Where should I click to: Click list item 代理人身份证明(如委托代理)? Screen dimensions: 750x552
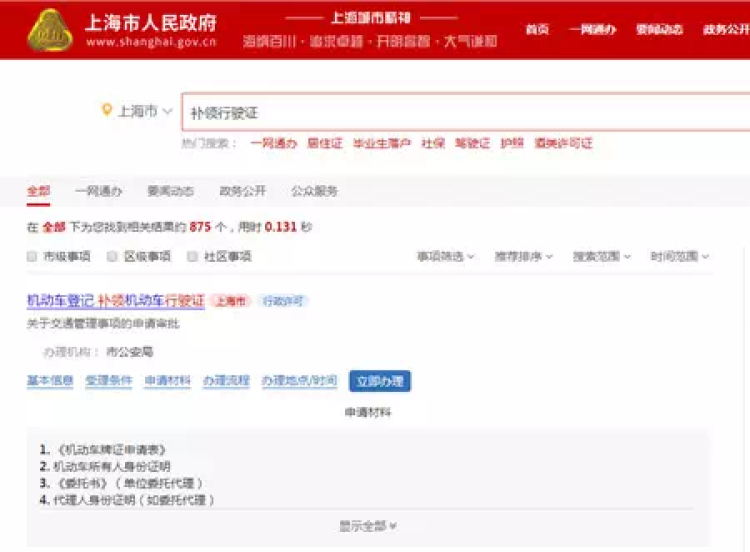(134, 500)
